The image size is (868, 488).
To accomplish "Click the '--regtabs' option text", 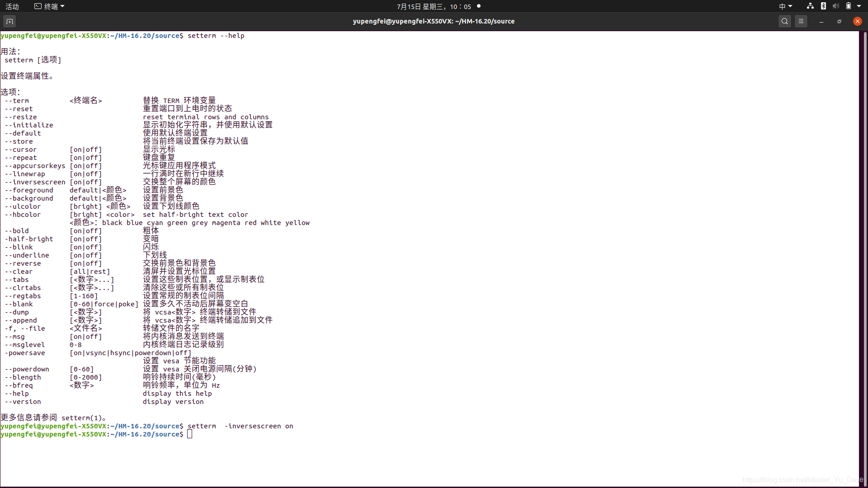I will click(23, 296).
